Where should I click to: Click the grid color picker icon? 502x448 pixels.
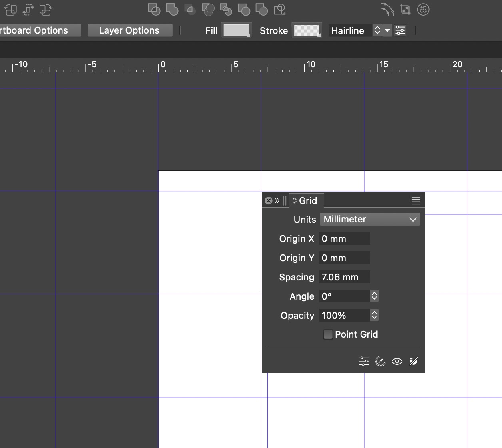[380, 362]
